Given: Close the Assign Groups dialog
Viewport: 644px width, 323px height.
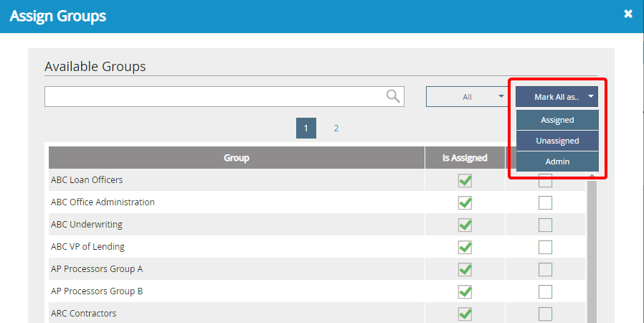Looking at the screenshot, I should click(628, 14).
